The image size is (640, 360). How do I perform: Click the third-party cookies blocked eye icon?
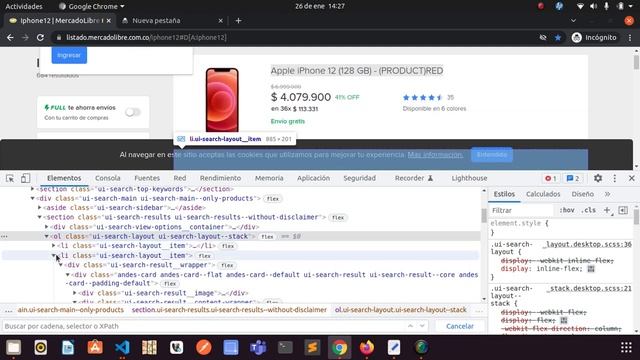(x=543, y=38)
